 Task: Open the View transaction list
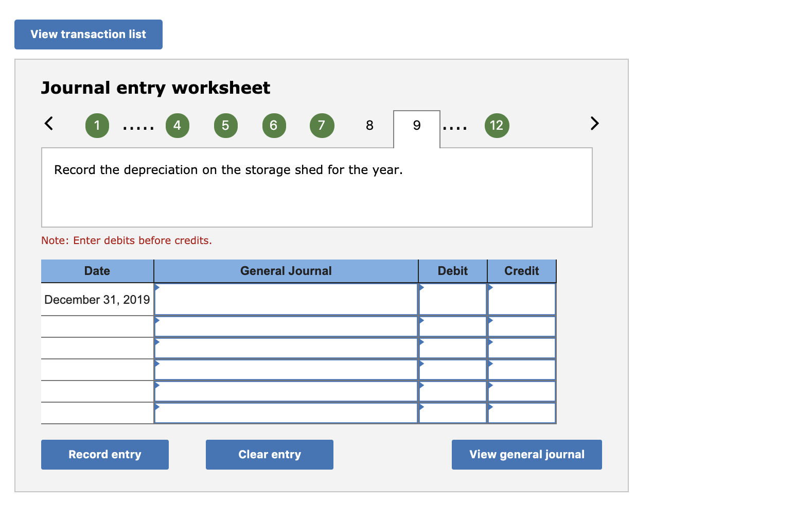click(x=89, y=34)
